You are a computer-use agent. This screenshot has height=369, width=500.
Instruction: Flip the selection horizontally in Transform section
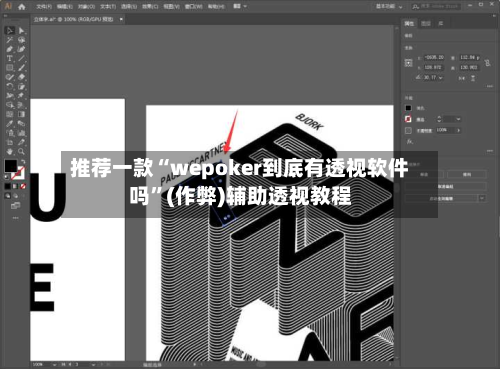point(462,78)
